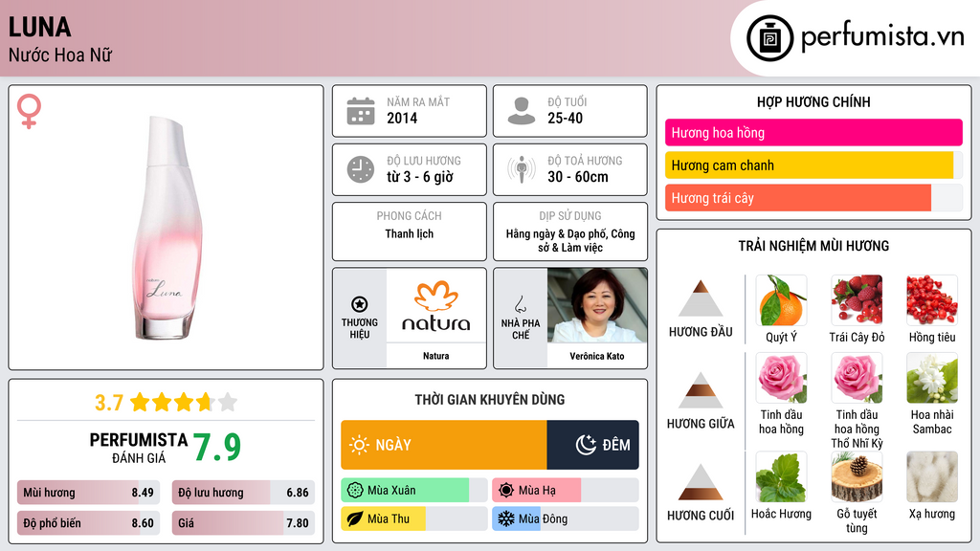Click the Mùa Thu season bar

pos(413,518)
